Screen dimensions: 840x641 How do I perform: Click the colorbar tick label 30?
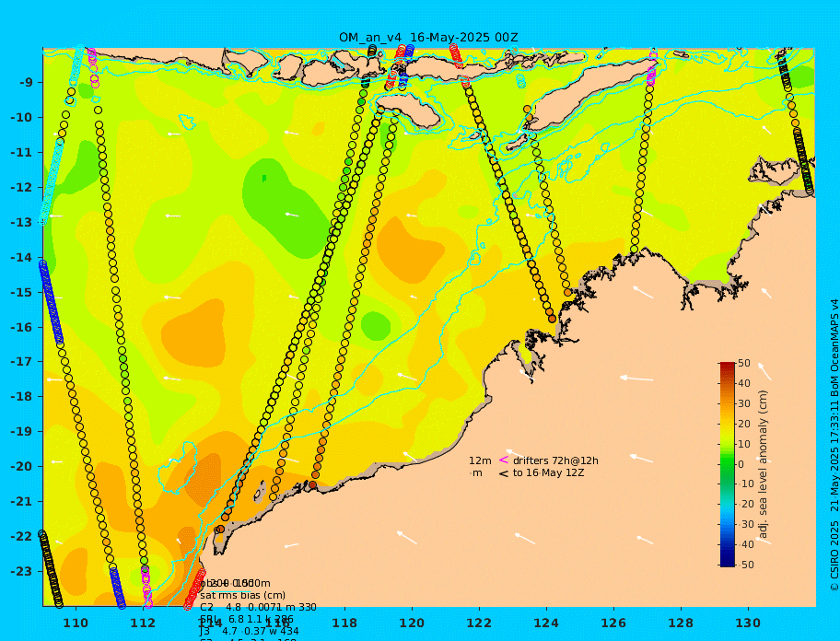click(x=744, y=403)
